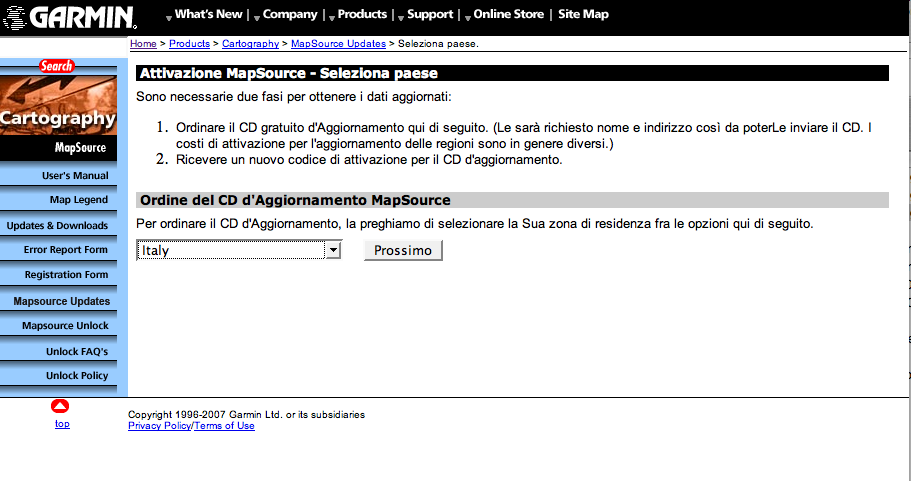
Task: Click the Attivazione MapSource - Seleziona paese heading
Action: click(x=289, y=73)
